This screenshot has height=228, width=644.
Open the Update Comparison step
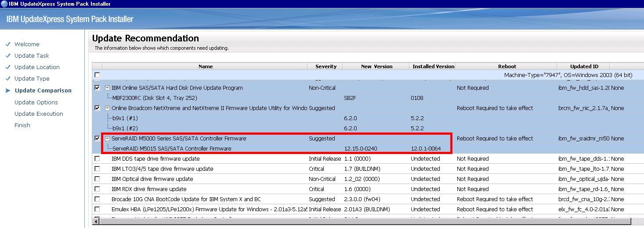tap(43, 90)
